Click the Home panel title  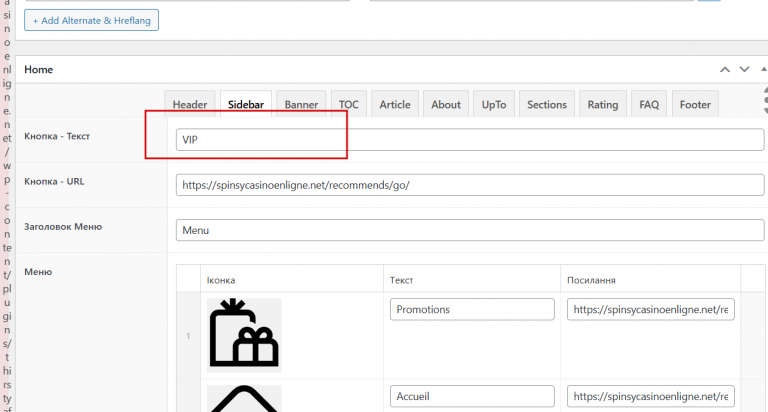click(x=39, y=70)
